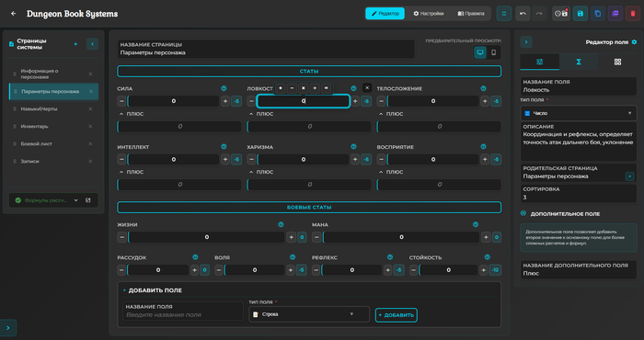
Task: Delete the Инвентарь page with its X
Action: pyautogui.click(x=90, y=126)
